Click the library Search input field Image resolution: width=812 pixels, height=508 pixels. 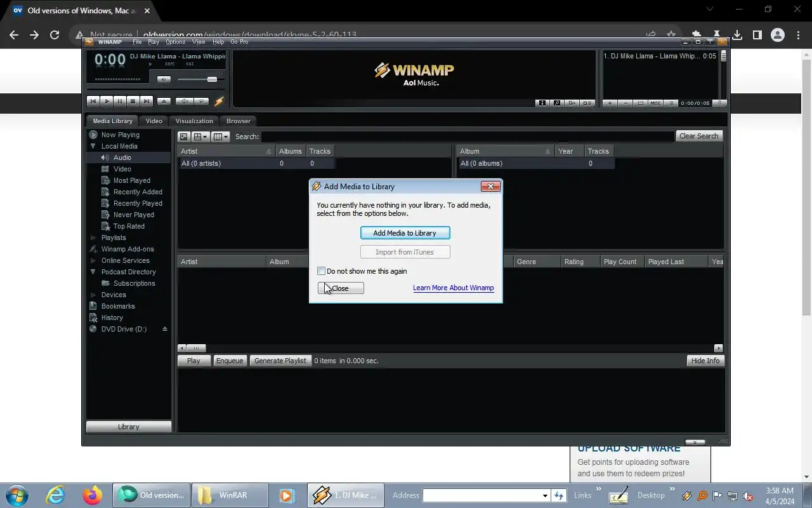pos(468,136)
